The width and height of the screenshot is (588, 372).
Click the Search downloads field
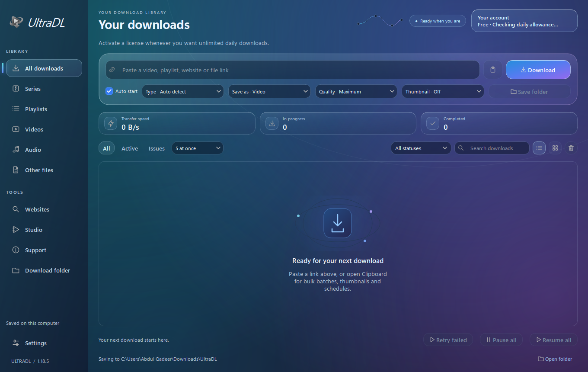[492, 148]
